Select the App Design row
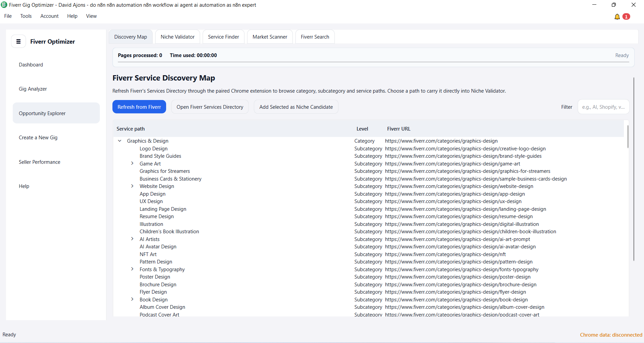 pos(368,194)
